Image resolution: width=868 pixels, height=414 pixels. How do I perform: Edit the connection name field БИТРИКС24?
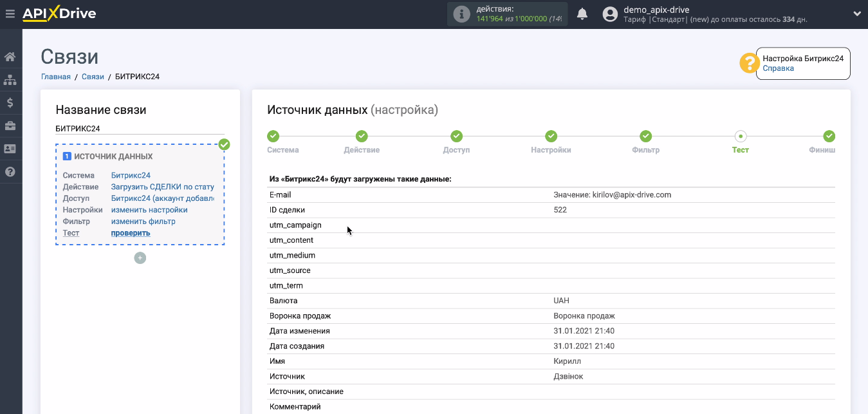click(140, 129)
